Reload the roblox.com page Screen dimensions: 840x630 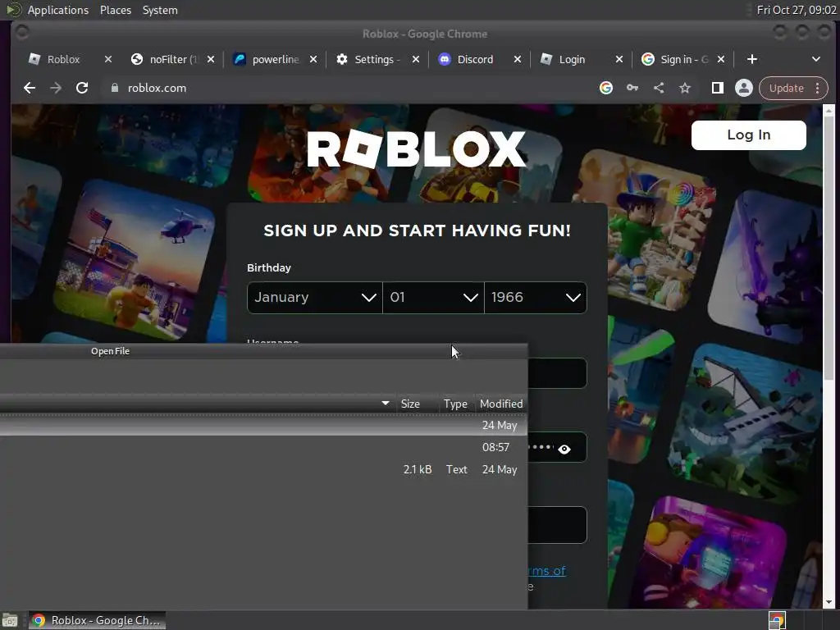tap(82, 88)
